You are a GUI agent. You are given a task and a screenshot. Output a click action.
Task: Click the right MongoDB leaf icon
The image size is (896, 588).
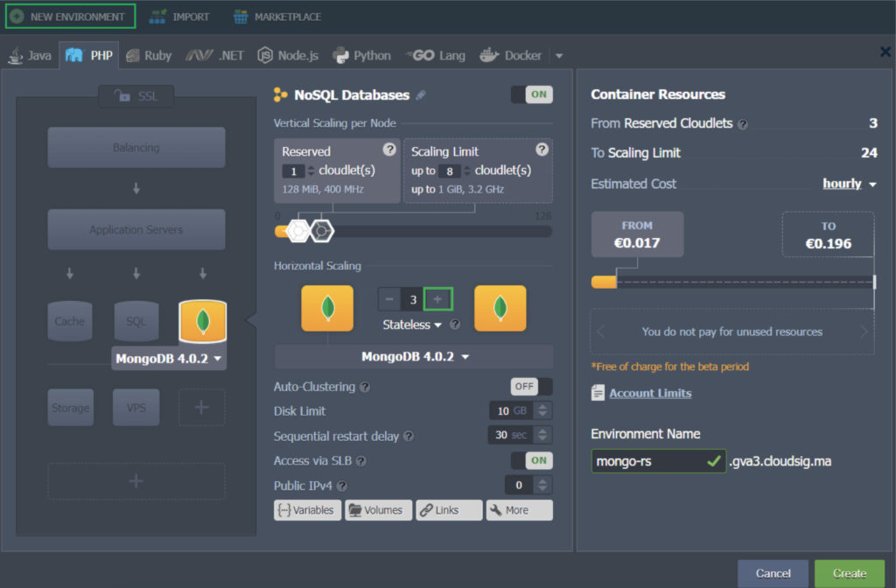click(x=500, y=308)
